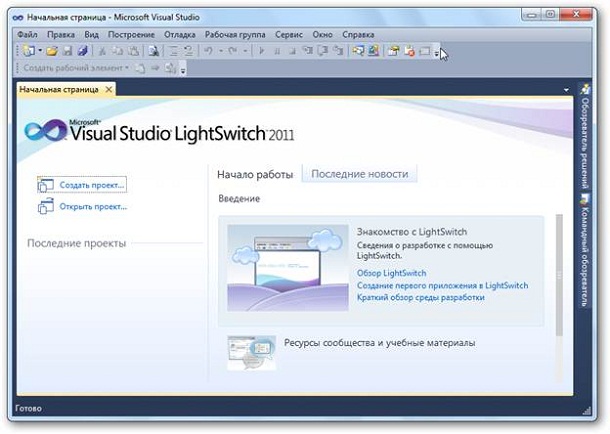Click the Step Into debug icon
This screenshot has width=610, height=434.
pos(308,51)
